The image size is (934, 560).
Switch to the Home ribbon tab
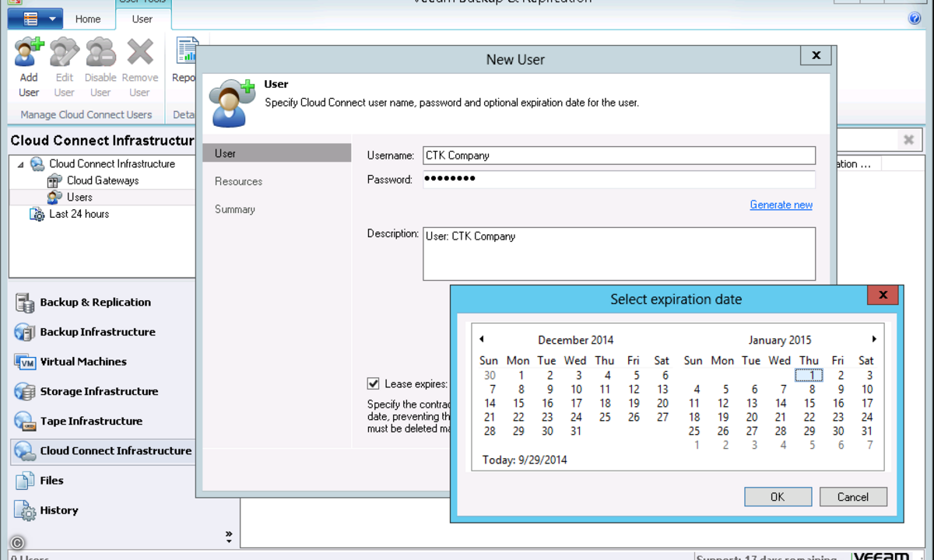[x=88, y=19]
